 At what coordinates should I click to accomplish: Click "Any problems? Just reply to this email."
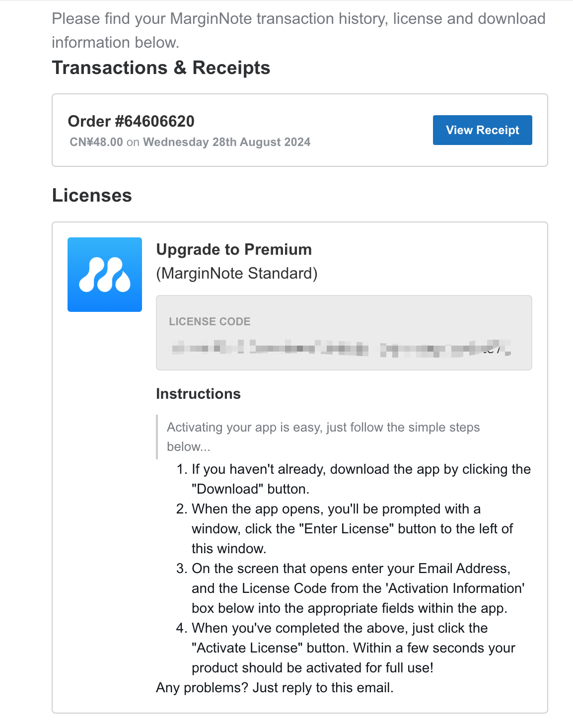click(275, 688)
